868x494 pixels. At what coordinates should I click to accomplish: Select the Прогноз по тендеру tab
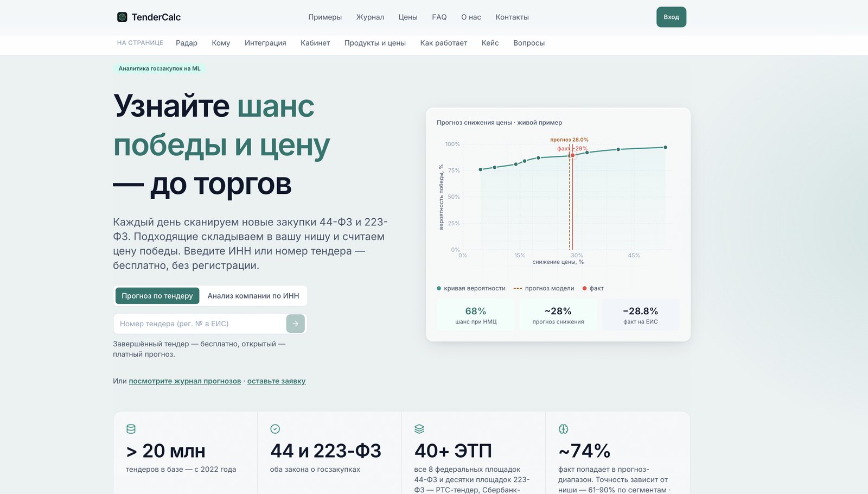(157, 296)
